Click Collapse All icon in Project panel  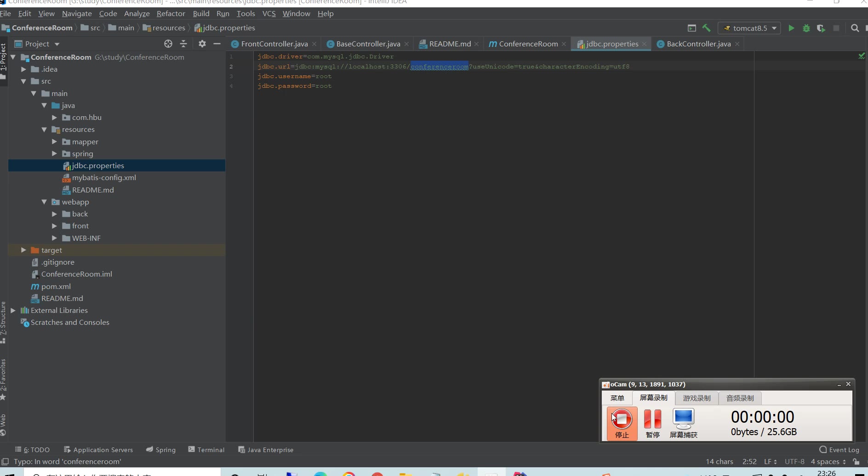click(183, 44)
